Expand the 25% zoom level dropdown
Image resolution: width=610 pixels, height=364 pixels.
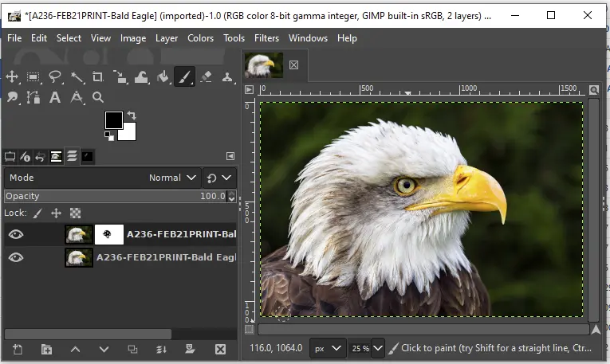(377, 348)
